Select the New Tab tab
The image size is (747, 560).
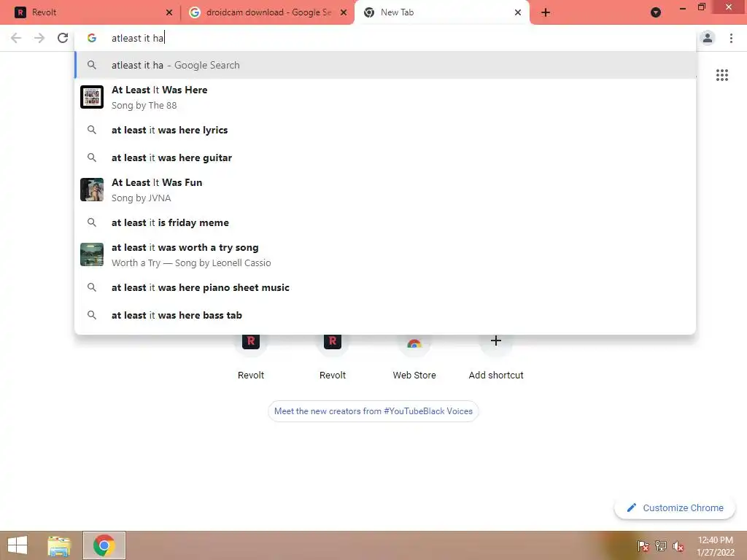tap(441, 12)
